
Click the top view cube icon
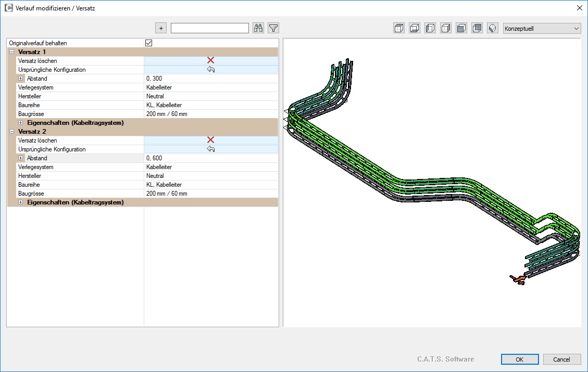pyautogui.click(x=399, y=28)
